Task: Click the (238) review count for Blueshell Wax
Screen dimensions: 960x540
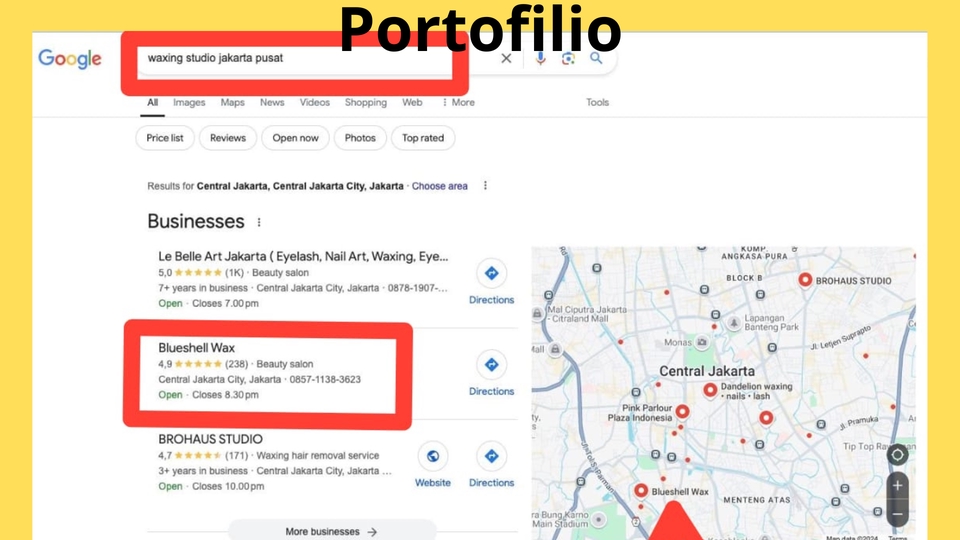Action: point(236,364)
